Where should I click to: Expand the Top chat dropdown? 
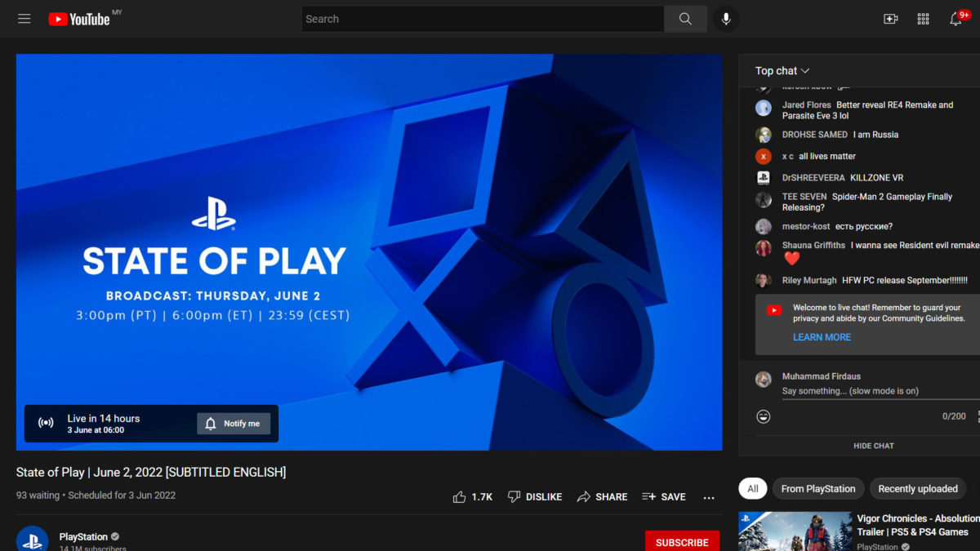(x=782, y=71)
